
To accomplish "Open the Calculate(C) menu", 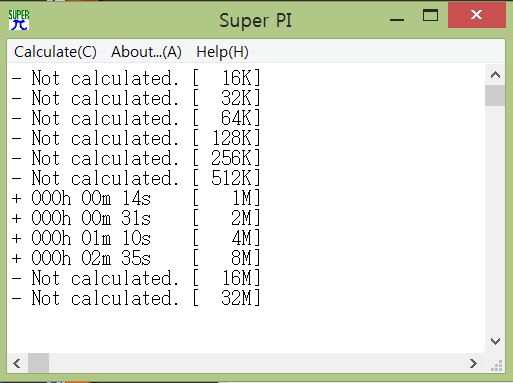I will [x=55, y=52].
